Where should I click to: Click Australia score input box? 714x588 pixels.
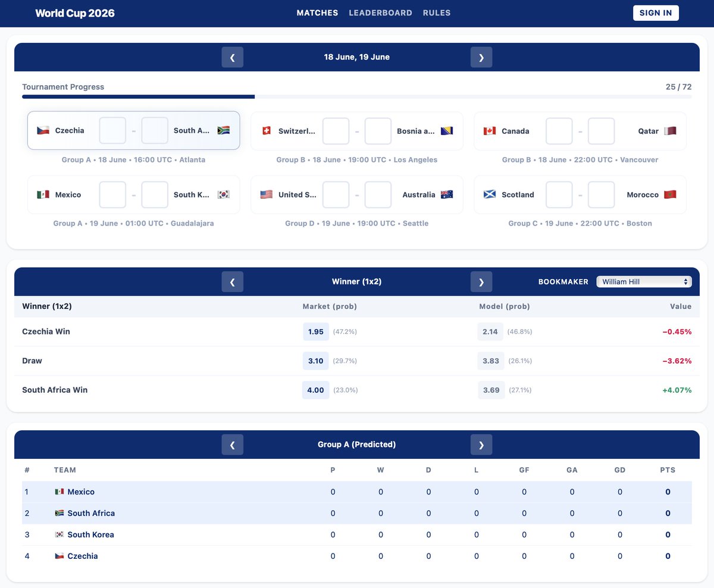[x=378, y=195]
